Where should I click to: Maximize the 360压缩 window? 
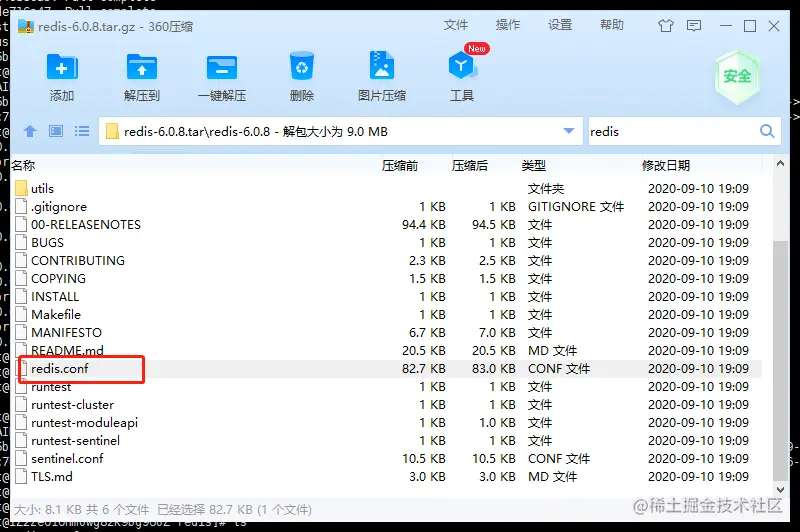point(749,26)
